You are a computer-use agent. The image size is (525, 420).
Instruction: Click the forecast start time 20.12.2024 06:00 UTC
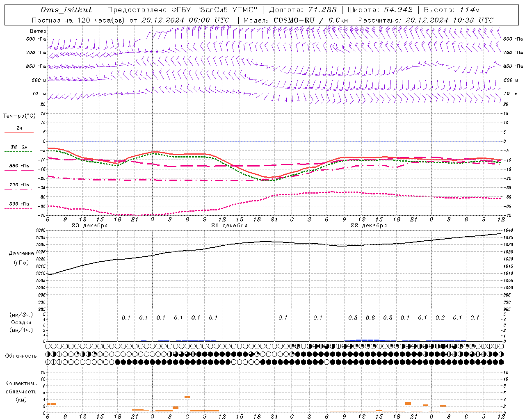coord(185,20)
